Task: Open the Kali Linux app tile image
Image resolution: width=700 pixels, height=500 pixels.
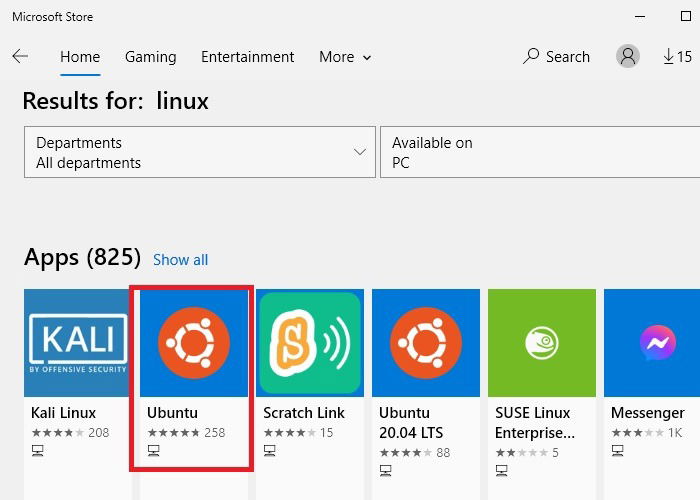Action: click(78, 343)
